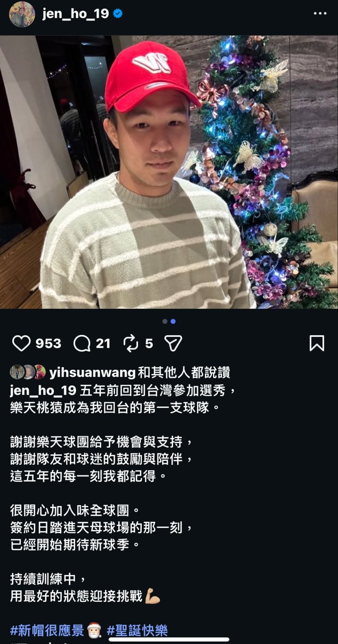Image resolution: width=338 pixels, height=644 pixels.
Task: Tap the liker avatars cluster
Action: tap(28, 372)
